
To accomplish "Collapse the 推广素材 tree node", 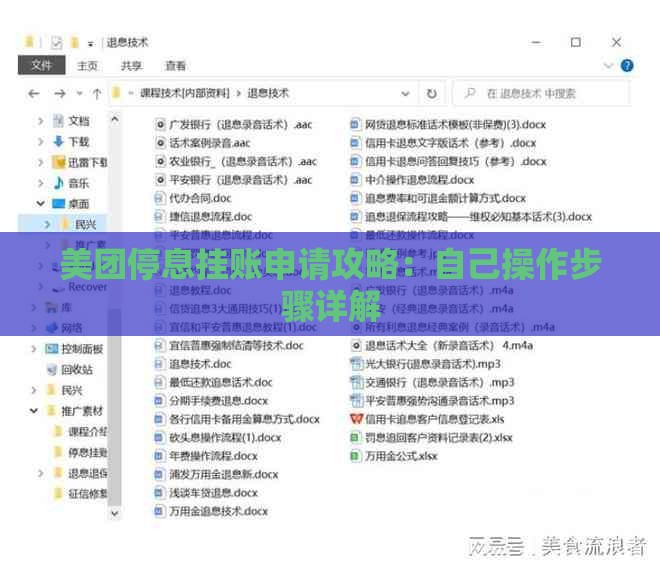I will [34, 411].
